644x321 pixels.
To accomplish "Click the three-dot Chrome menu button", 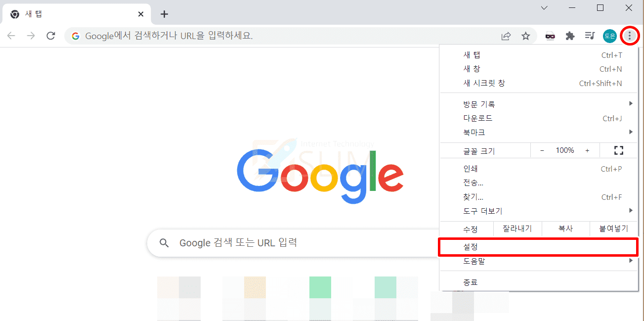I will pos(629,36).
